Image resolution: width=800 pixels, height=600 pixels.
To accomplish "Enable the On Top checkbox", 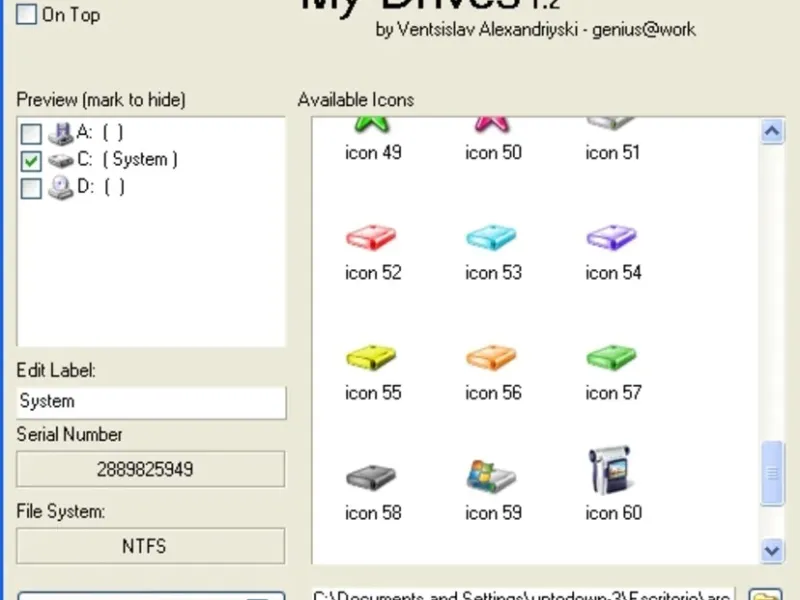I will tap(27, 14).
